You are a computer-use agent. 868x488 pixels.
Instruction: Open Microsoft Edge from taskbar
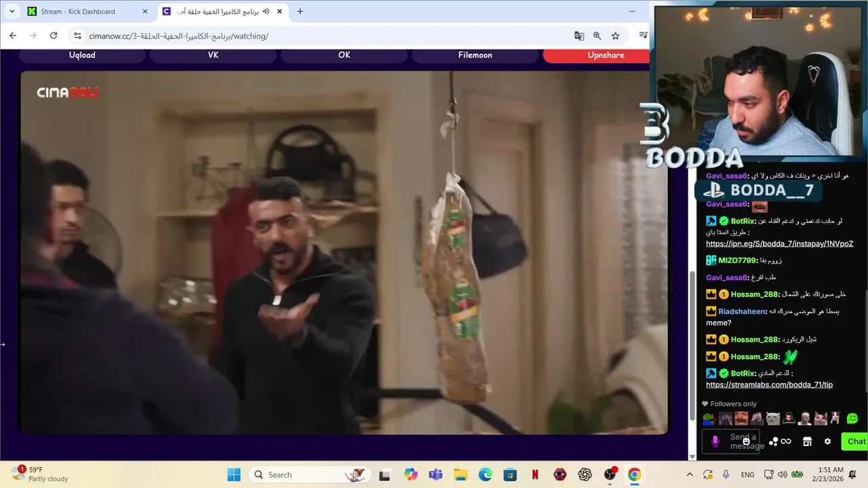click(486, 474)
